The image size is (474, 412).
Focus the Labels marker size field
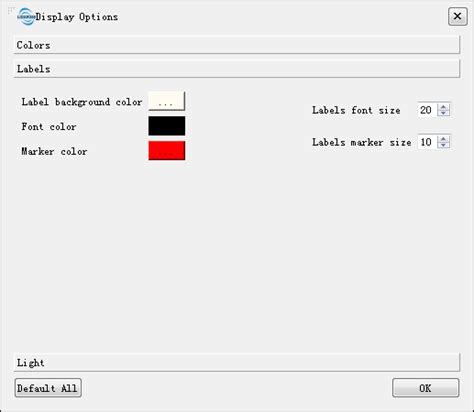click(427, 142)
